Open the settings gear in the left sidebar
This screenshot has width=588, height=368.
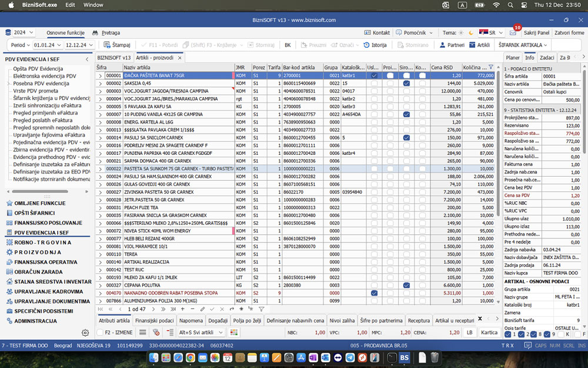(85, 333)
